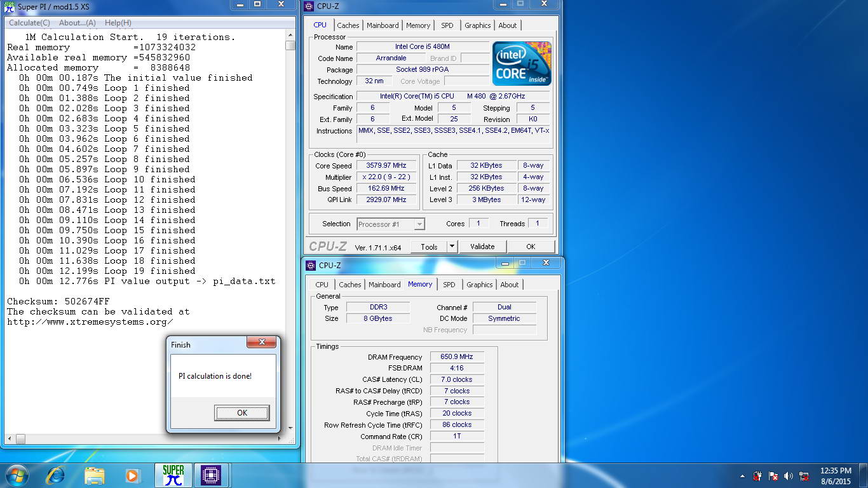Click the taskbar clock 12:35 PM
The image size is (868, 488).
(836, 471)
